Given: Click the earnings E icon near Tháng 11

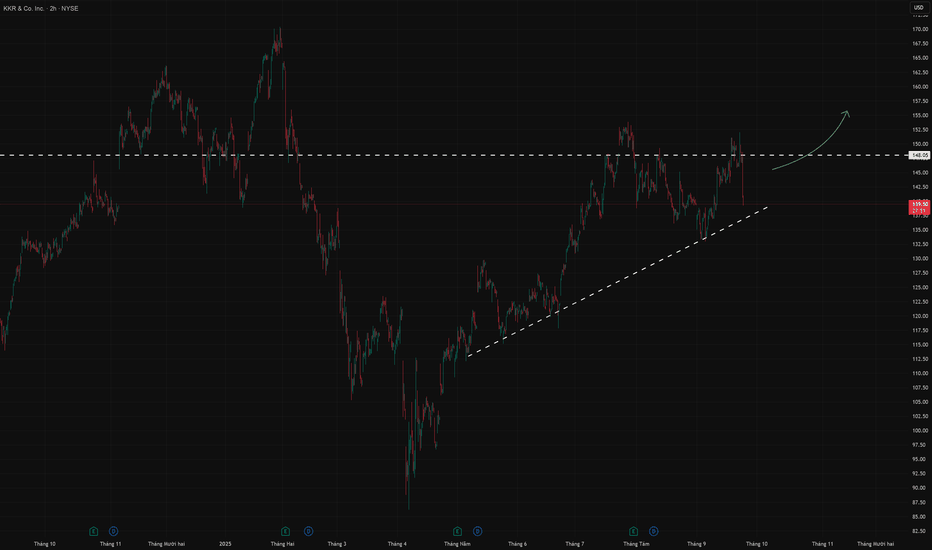Looking at the screenshot, I should 93,531.
